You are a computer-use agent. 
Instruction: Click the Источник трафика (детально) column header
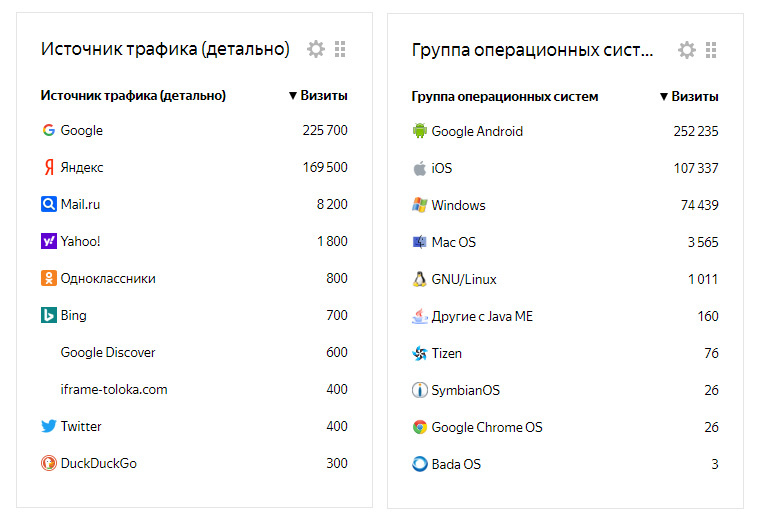[133, 96]
